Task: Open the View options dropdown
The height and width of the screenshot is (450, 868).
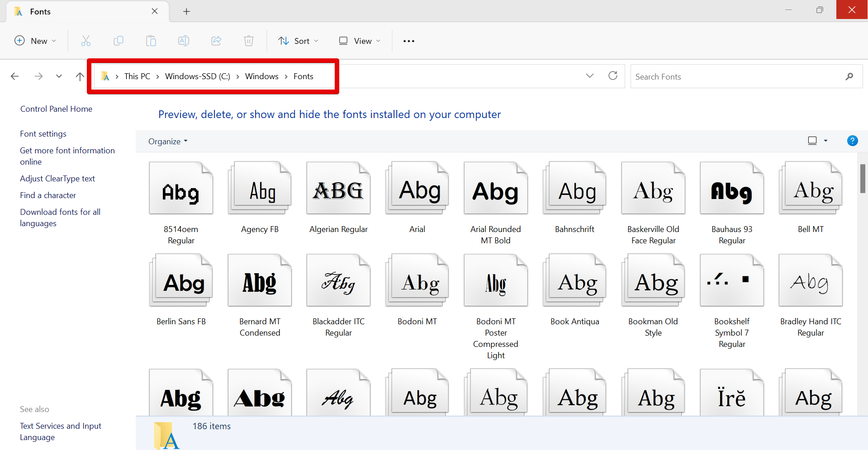Action: [x=360, y=41]
